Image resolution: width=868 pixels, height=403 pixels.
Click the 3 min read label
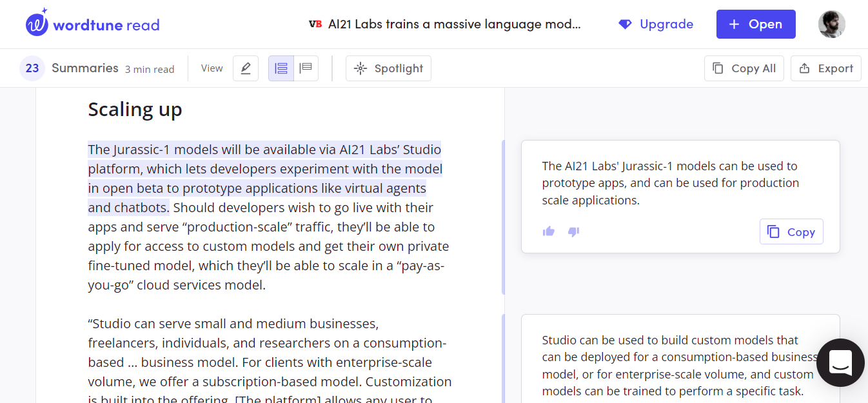pos(150,70)
